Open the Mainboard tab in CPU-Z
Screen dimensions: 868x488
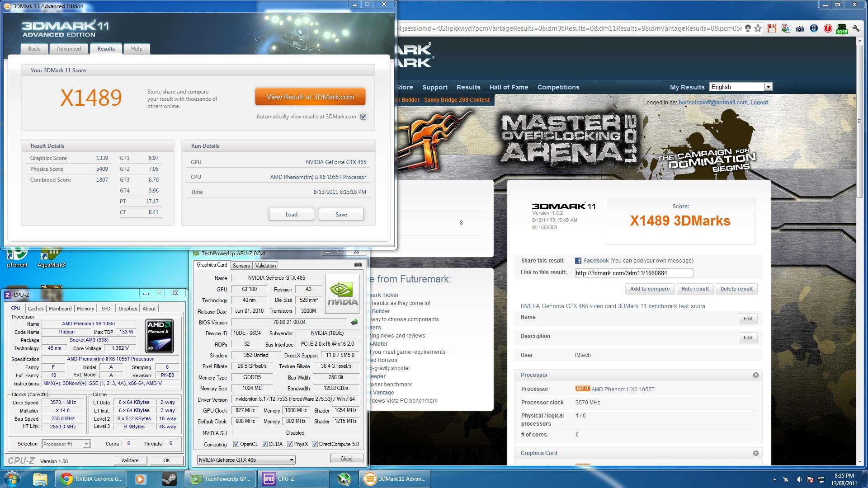click(60, 309)
